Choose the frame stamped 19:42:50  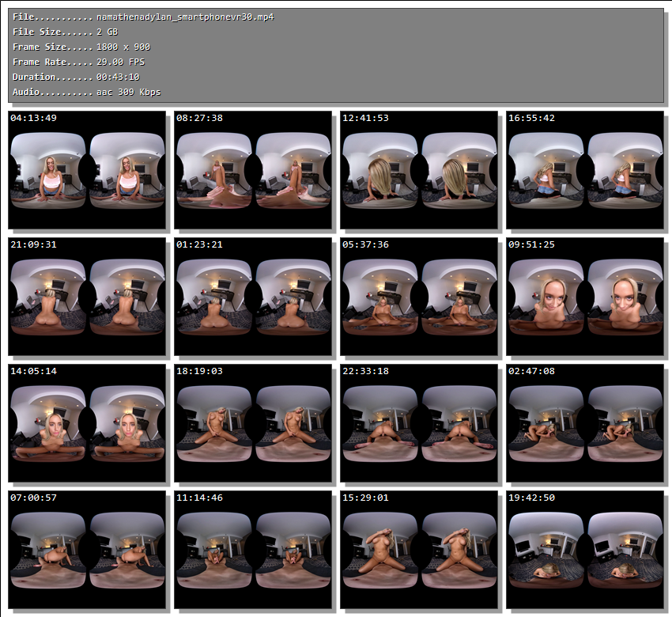(585, 550)
